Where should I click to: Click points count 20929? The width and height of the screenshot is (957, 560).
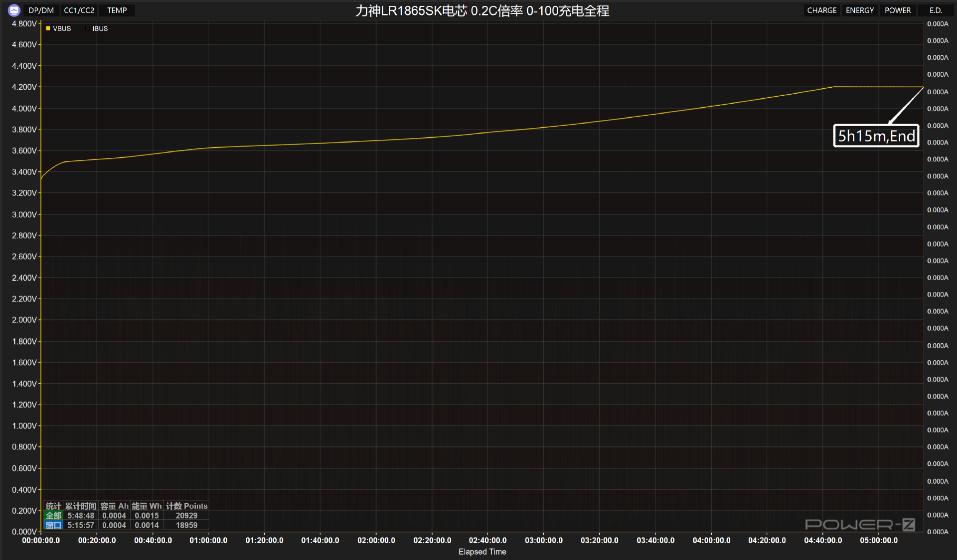pyautogui.click(x=186, y=516)
